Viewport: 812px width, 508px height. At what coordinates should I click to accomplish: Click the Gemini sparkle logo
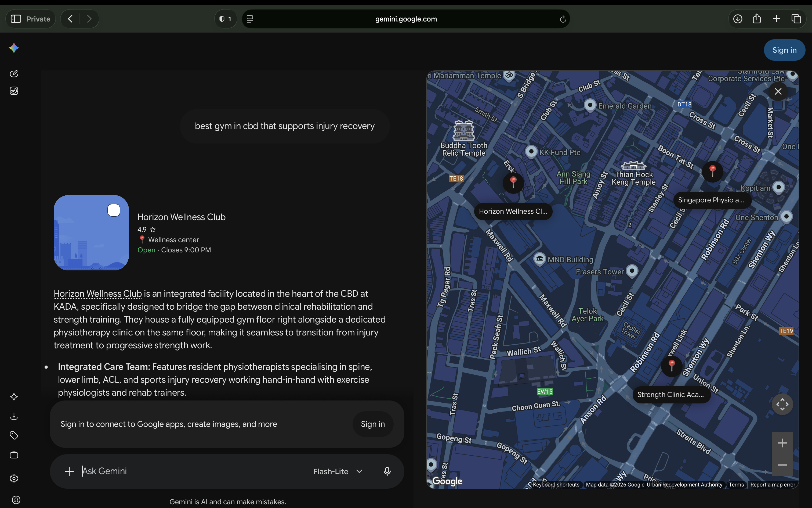pyautogui.click(x=14, y=48)
